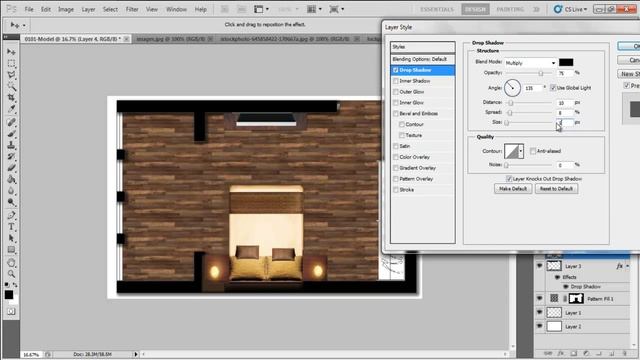Switch to the Painting workspace
Viewport: 640px width, 360px height.
pos(510,9)
